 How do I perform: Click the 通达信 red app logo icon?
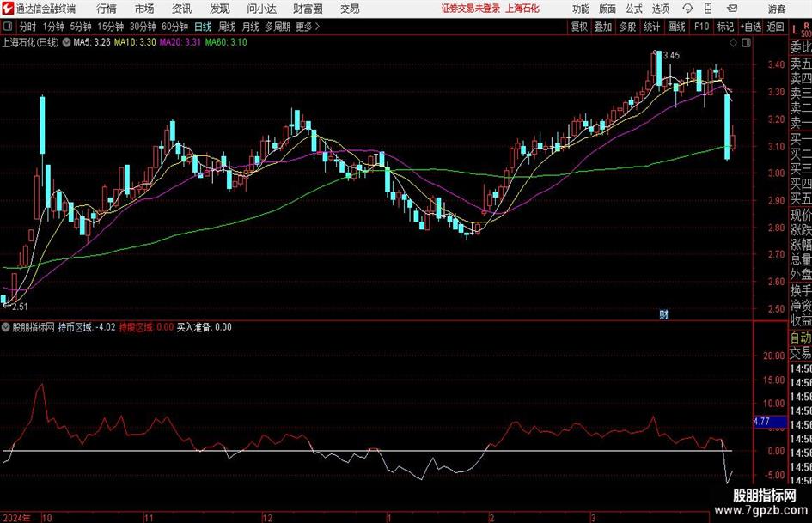tap(7, 9)
